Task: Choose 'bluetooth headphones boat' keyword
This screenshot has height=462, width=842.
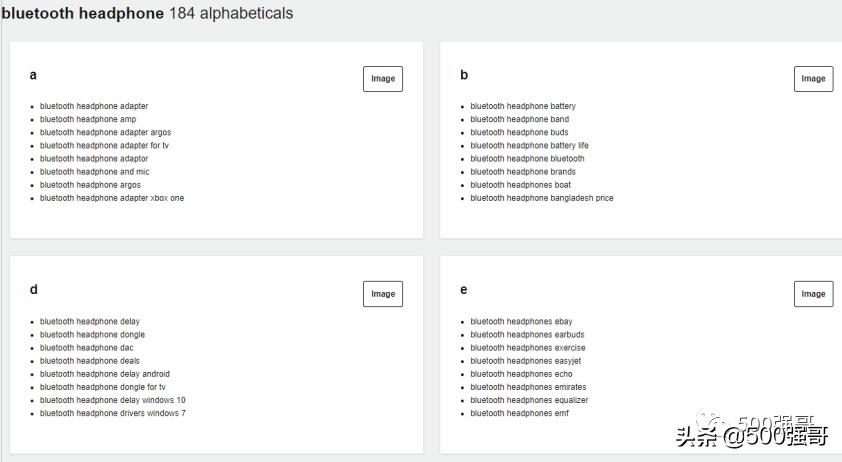Action: (521, 185)
